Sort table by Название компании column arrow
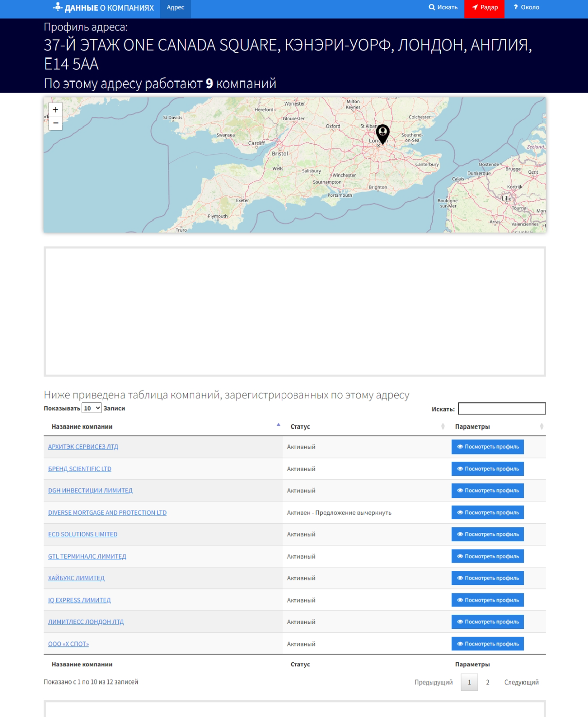This screenshot has height=717, width=588. point(278,426)
